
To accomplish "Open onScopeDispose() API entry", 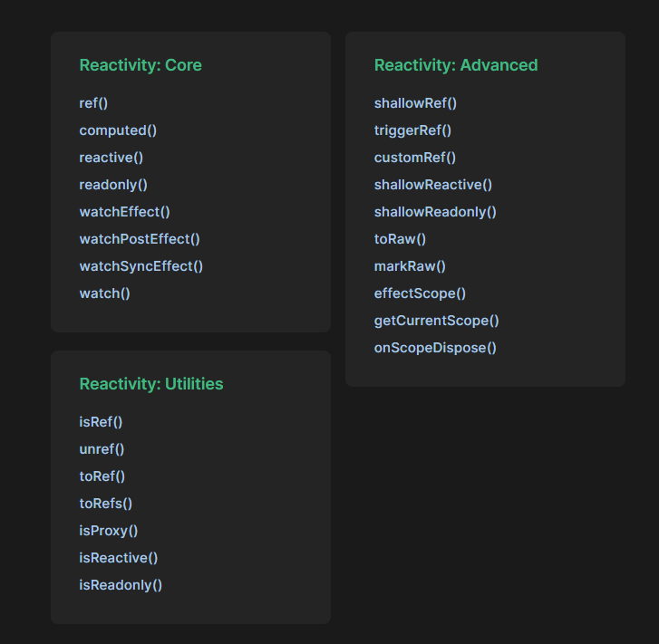I will (435, 348).
